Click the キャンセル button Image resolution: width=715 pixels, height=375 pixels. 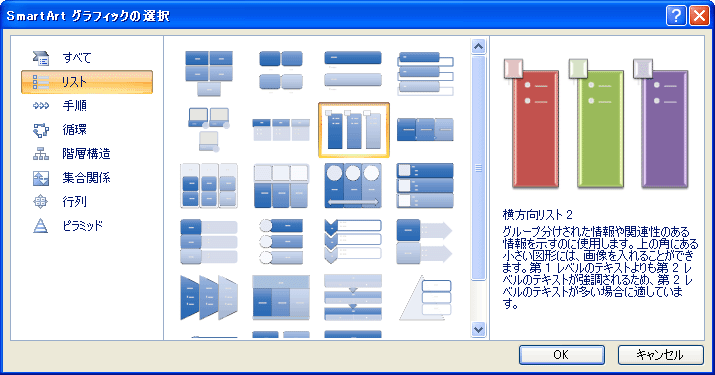661,354
